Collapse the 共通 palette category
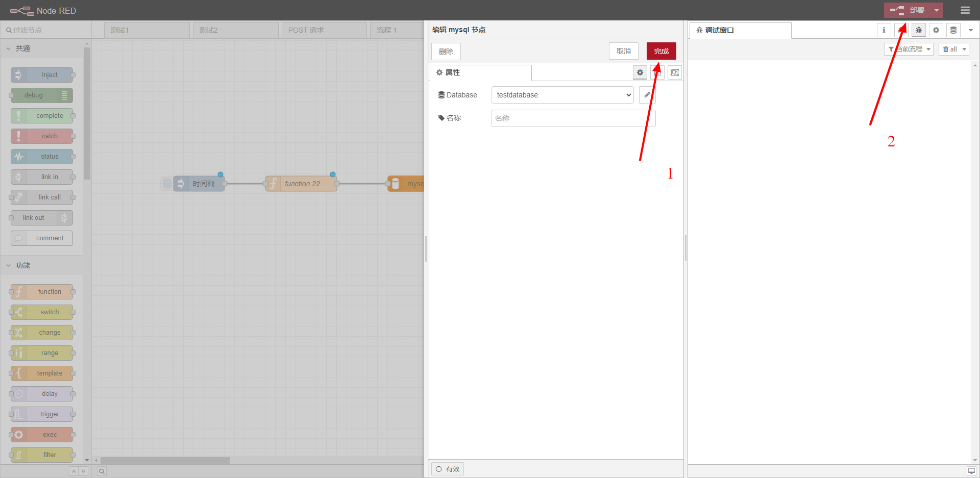The image size is (980, 478). click(x=42, y=48)
